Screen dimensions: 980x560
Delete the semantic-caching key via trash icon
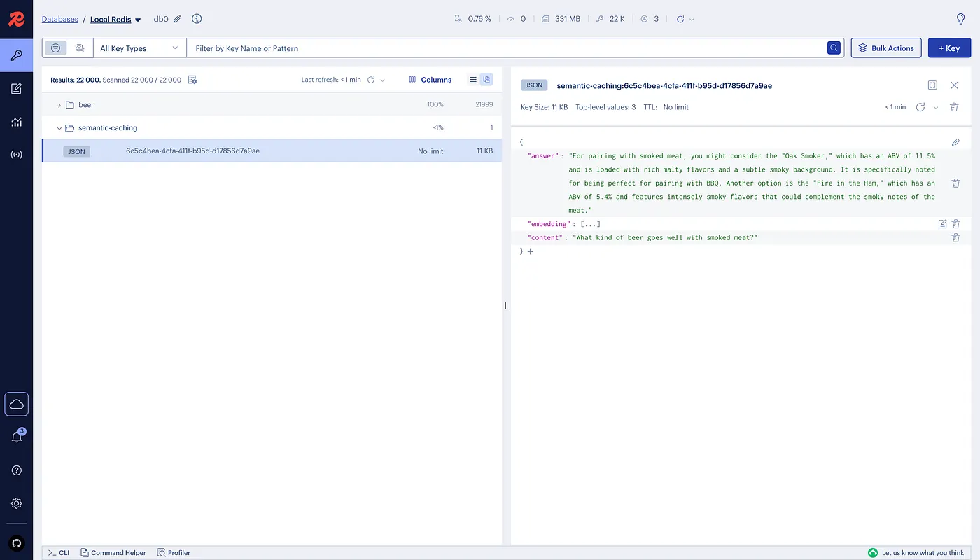pos(954,107)
